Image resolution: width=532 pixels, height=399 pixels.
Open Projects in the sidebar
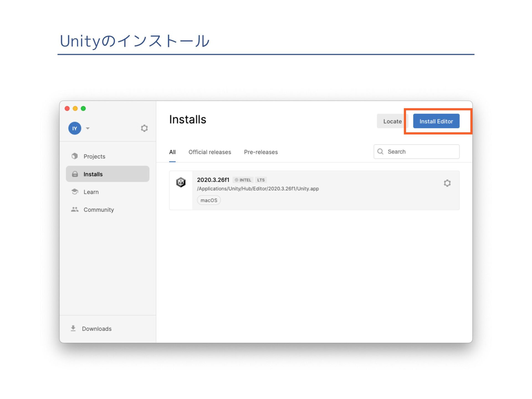(x=94, y=156)
